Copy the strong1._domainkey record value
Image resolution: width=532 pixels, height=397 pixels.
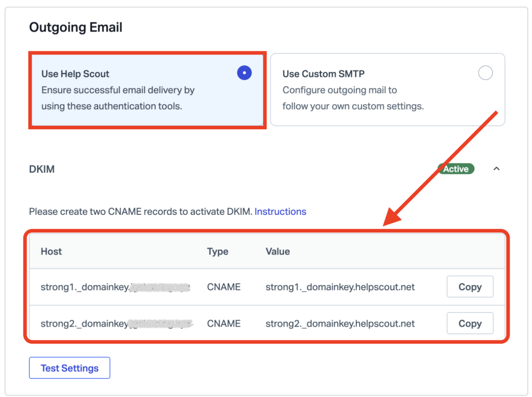click(x=470, y=287)
